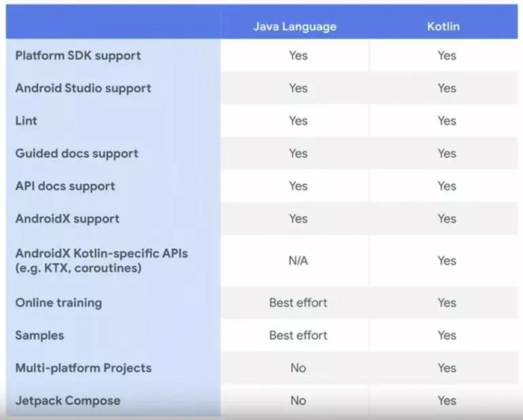The image size is (523, 420).
Task: Click the Samples row label
Action: (40, 336)
